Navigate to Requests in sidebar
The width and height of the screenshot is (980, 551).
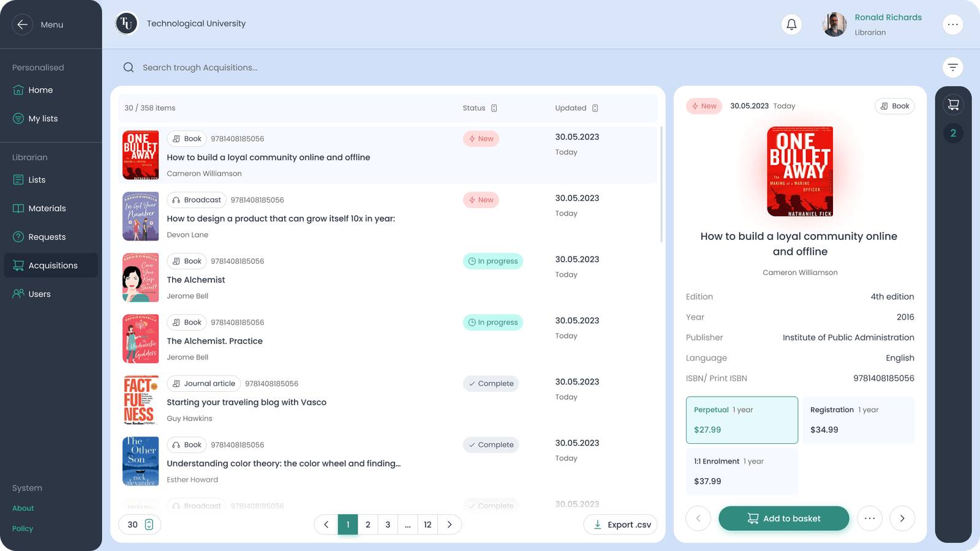(47, 238)
